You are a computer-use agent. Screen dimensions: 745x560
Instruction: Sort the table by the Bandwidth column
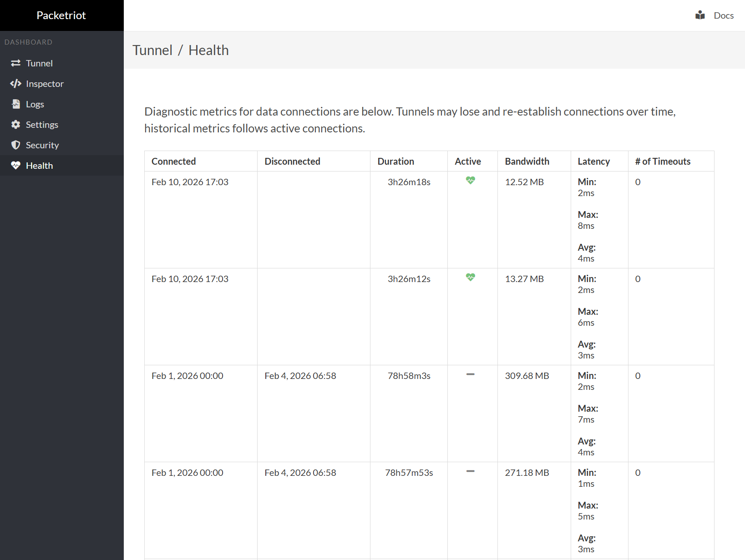click(x=527, y=161)
